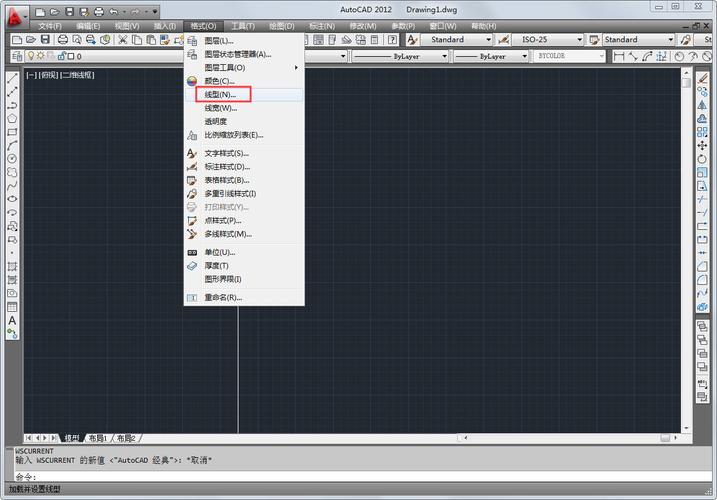The height and width of the screenshot is (500, 717).
Task: Select the Ellipse draw tool
Action: tap(12, 199)
